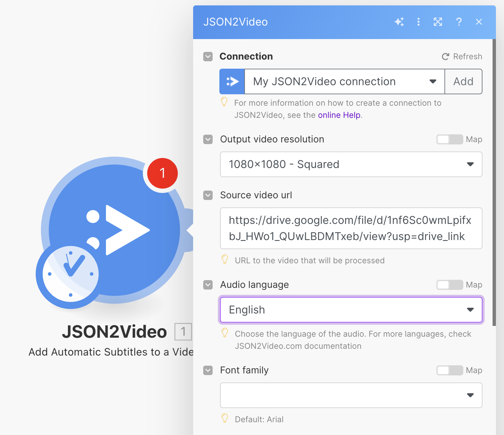Click the JSON2Video module name label

[114, 332]
